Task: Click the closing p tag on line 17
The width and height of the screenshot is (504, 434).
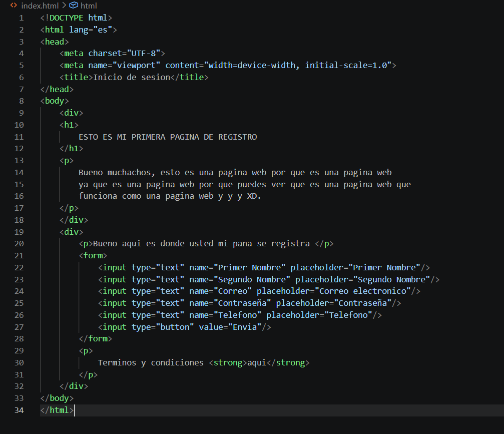Action: pyautogui.click(x=69, y=208)
